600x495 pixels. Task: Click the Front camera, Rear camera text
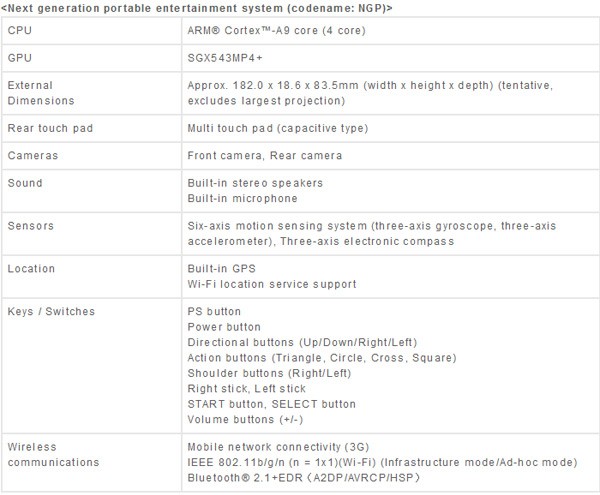(x=265, y=155)
